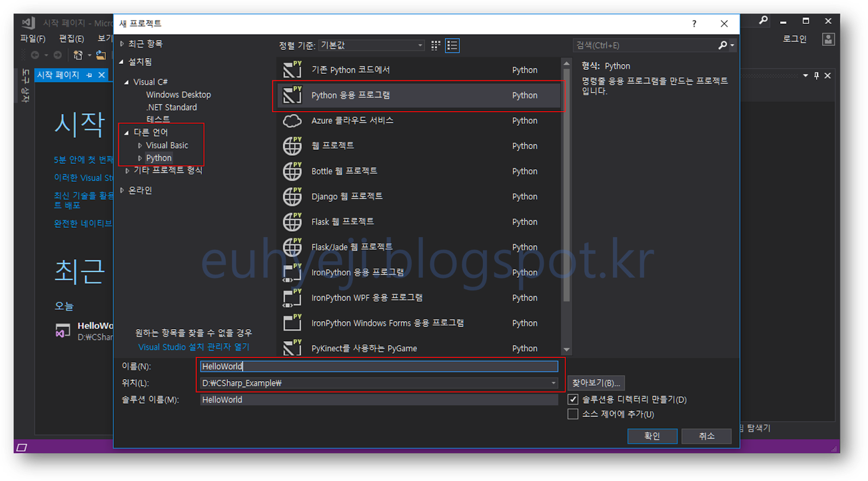Switch to the small icons grid view
Viewport: 868px width, 481px height.
tap(436, 46)
